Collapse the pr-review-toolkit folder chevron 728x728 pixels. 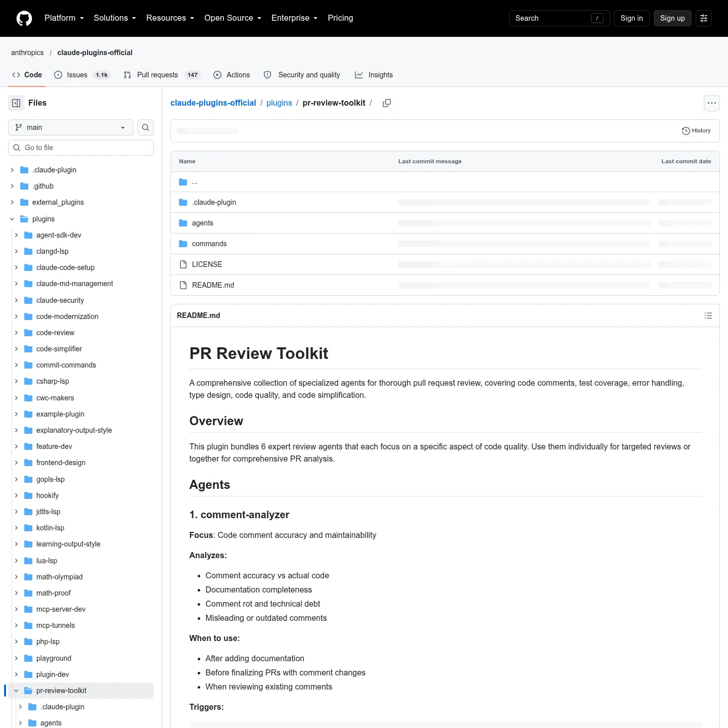click(x=16, y=691)
